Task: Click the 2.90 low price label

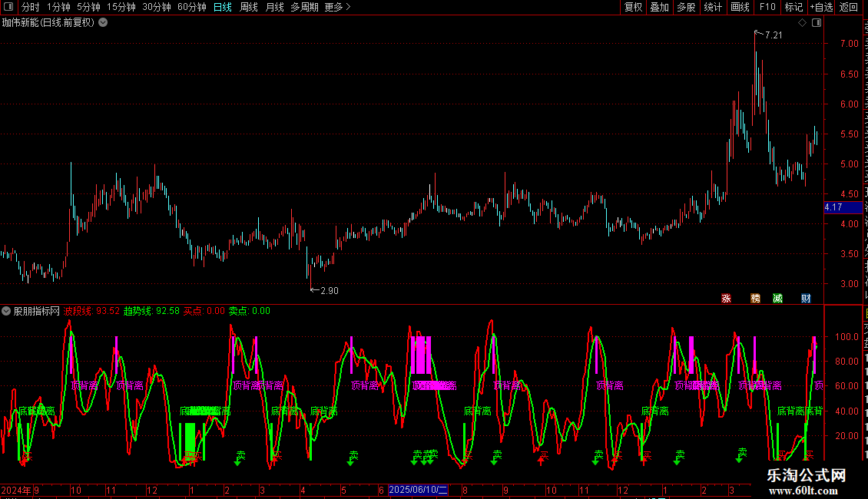Action: [330, 291]
